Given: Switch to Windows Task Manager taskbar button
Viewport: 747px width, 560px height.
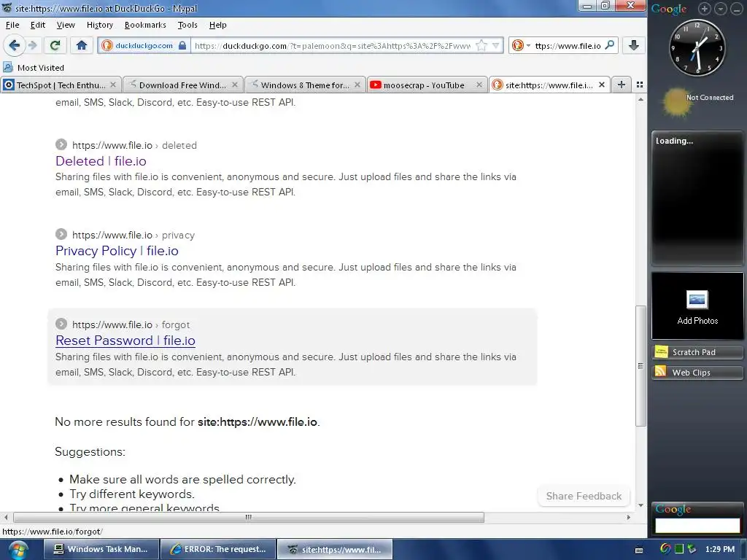Looking at the screenshot, I should click(101, 549).
